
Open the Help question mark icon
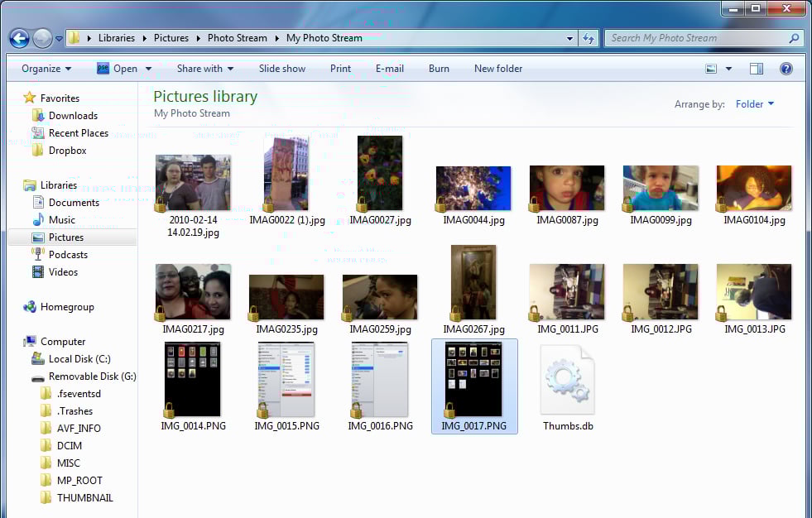786,69
